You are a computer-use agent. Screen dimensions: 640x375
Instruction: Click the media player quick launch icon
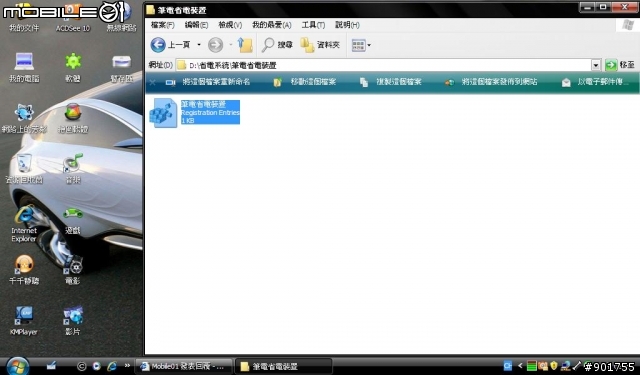(x=96, y=366)
